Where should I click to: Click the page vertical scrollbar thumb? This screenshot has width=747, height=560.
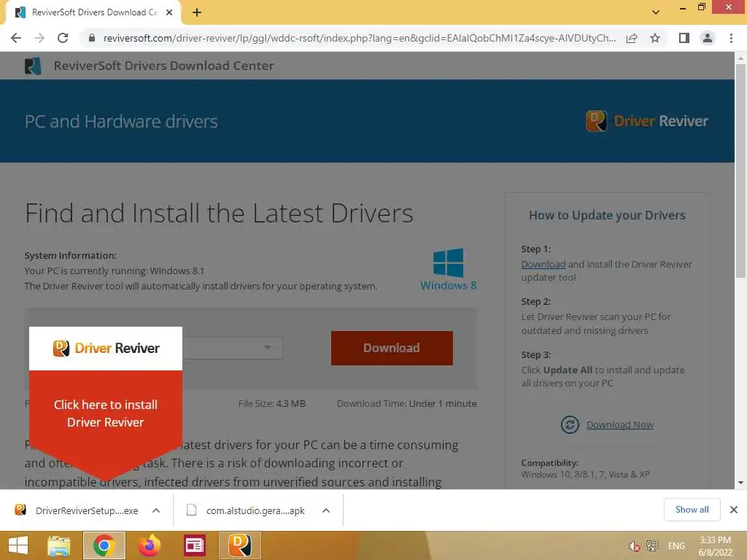pyautogui.click(x=740, y=171)
